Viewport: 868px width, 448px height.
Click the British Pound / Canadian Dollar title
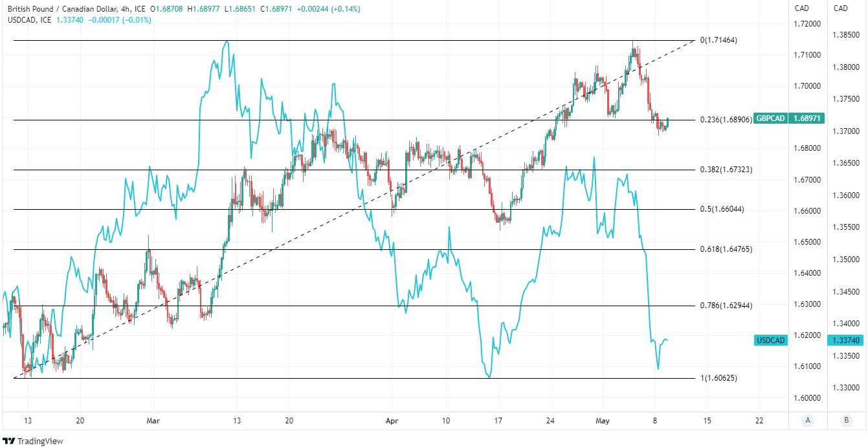coord(64,9)
